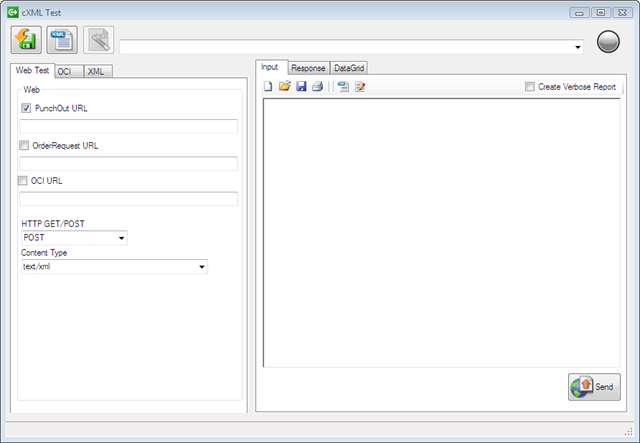Open the XML document toolbar button
640x443 pixels.
[x=62, y=40]
